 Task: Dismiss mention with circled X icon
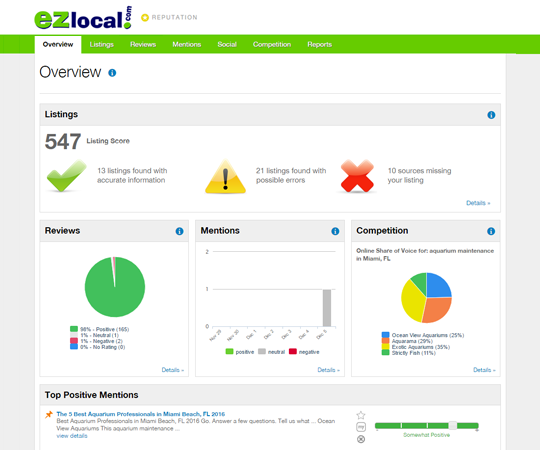(x=361, y=439)
